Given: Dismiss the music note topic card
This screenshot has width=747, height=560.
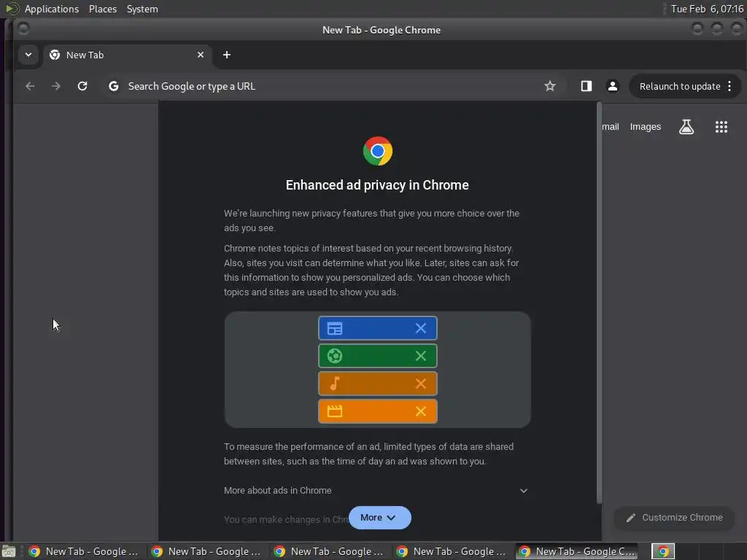Looking at the screenshot, I should point(421,384).
